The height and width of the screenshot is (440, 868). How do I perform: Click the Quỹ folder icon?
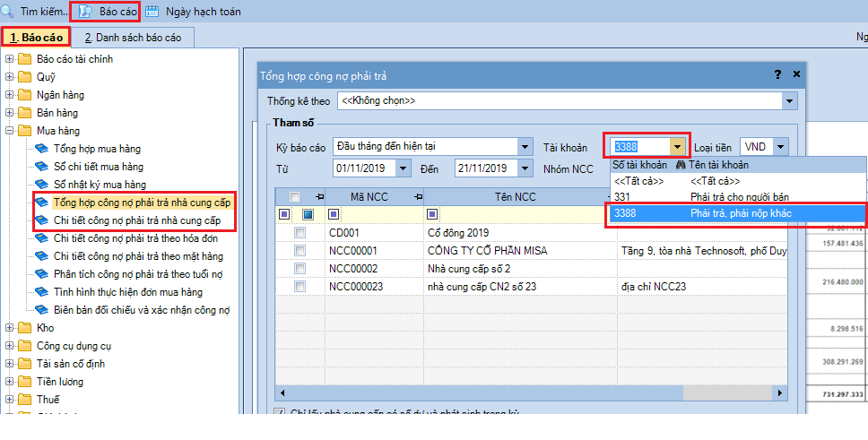click(x=25, y=77)
